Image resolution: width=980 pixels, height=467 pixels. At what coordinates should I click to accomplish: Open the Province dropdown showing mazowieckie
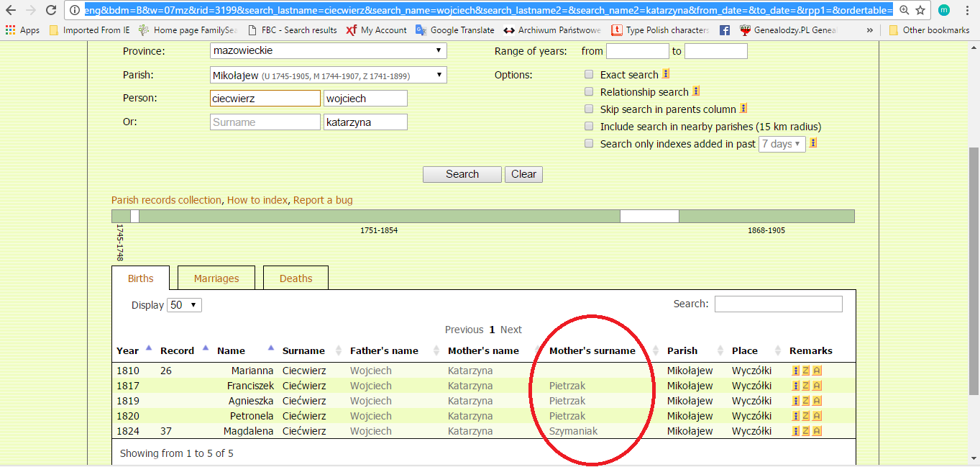[x=328, y=51]
